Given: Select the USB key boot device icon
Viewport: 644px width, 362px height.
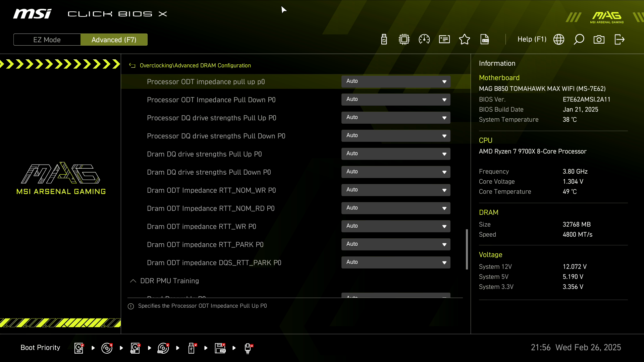Looking at the screenshot, I should click(192, 348).
